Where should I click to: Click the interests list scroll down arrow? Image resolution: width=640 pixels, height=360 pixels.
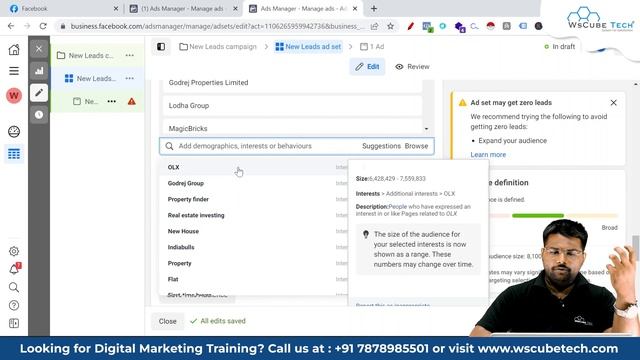[427, 129]
